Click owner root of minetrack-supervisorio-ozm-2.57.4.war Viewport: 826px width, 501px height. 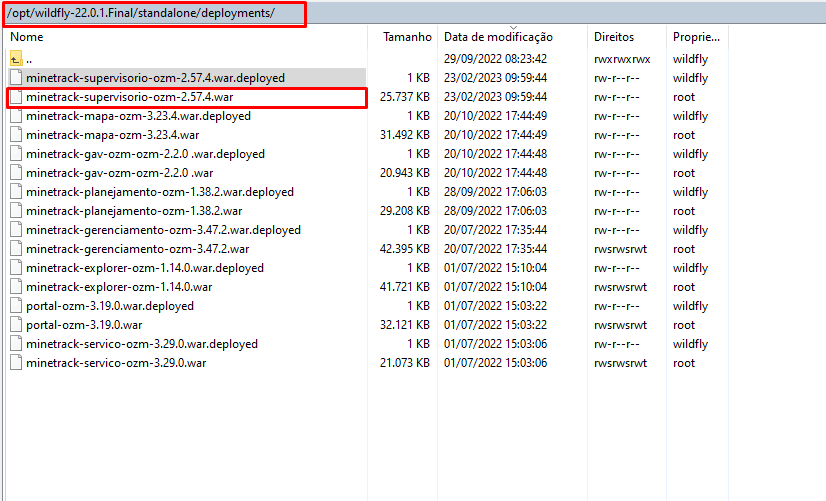(684, 97)
